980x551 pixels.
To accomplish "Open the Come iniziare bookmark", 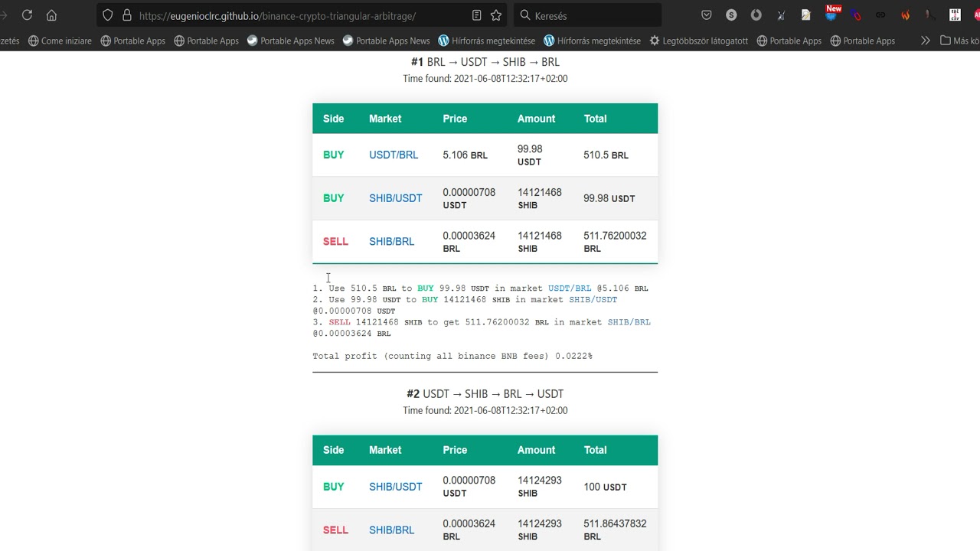I will click(x=60, y=41).
